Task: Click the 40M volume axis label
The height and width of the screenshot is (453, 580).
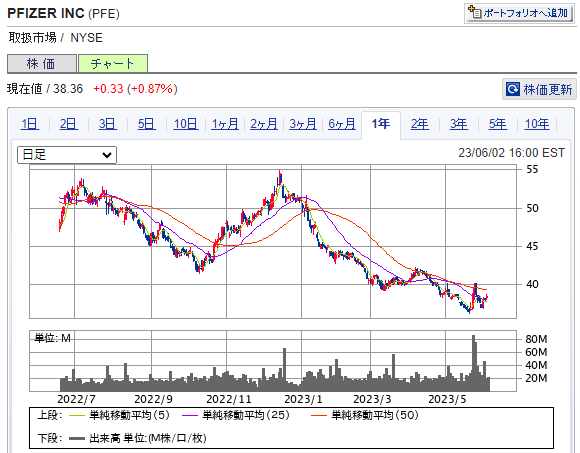Action: click(536, 365)
